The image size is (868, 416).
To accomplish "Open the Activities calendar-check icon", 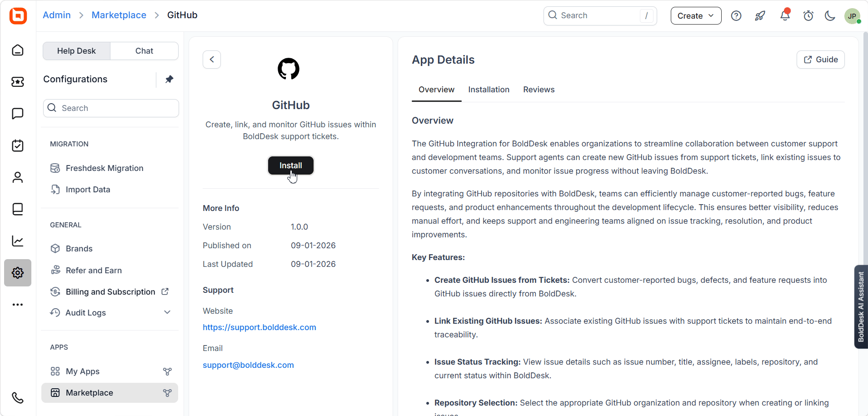I will pyautogui.click(x=18, y=145).
